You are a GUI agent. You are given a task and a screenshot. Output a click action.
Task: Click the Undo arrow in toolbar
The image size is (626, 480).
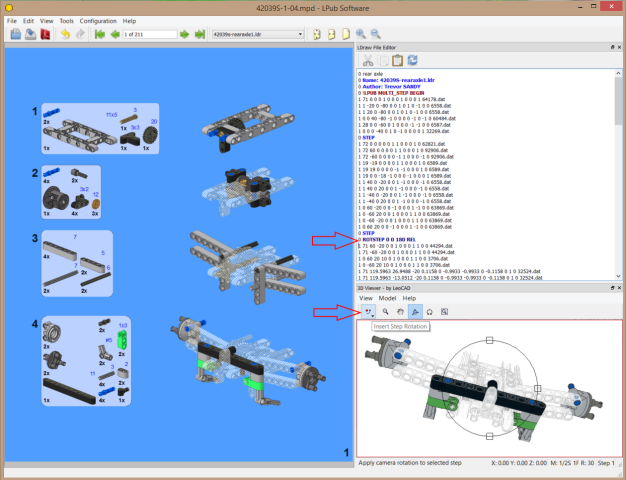[x=66, y=34]
